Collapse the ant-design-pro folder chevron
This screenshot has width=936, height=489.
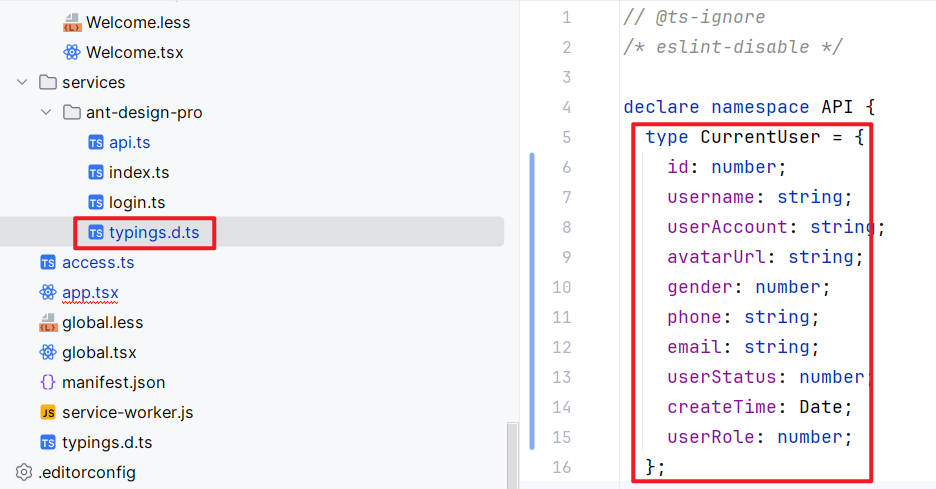pos(47,112)
